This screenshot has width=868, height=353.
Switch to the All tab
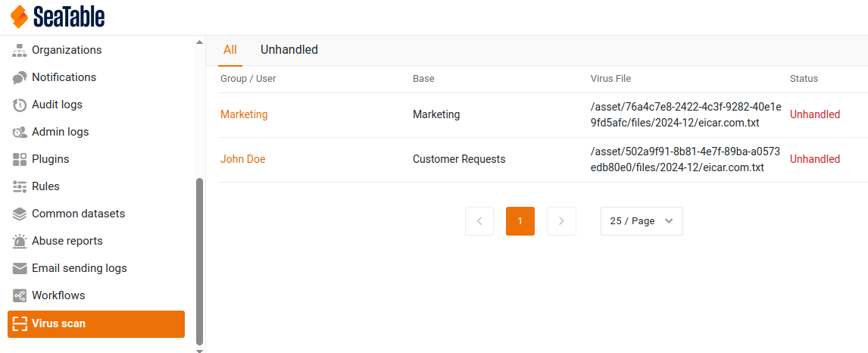point(230,50)
